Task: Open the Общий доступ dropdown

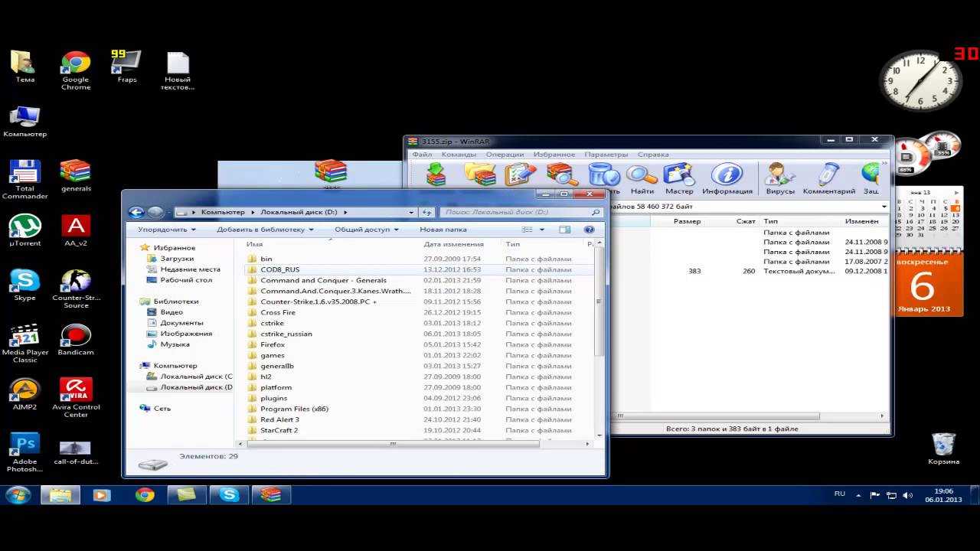Action: coord(367,230)
